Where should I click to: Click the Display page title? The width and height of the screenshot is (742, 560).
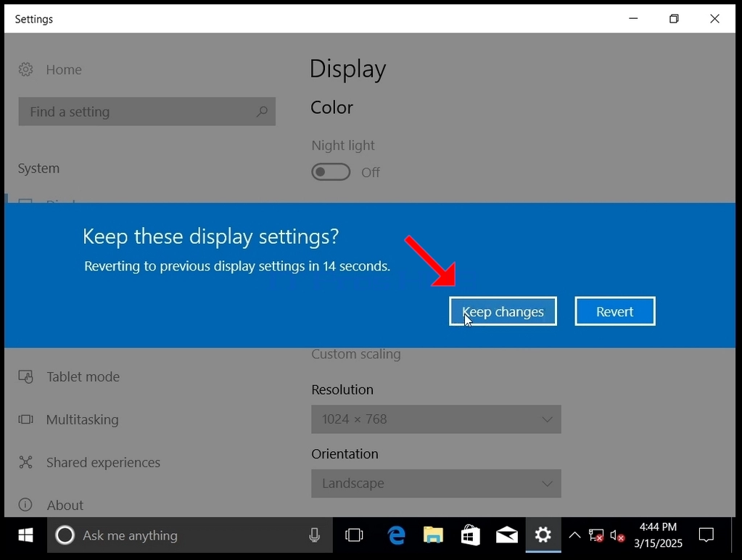348,69
